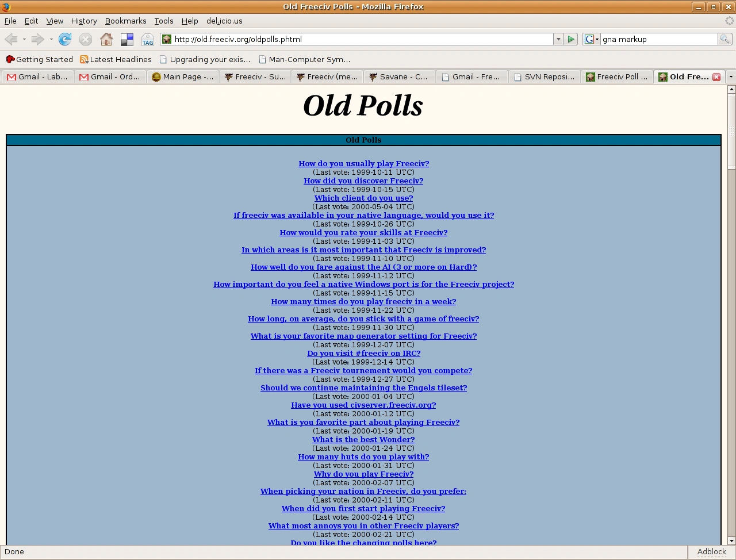736x560 pixels.
Task: Open the 'What is the best Wonder?' poll
Action: point(363,439)
